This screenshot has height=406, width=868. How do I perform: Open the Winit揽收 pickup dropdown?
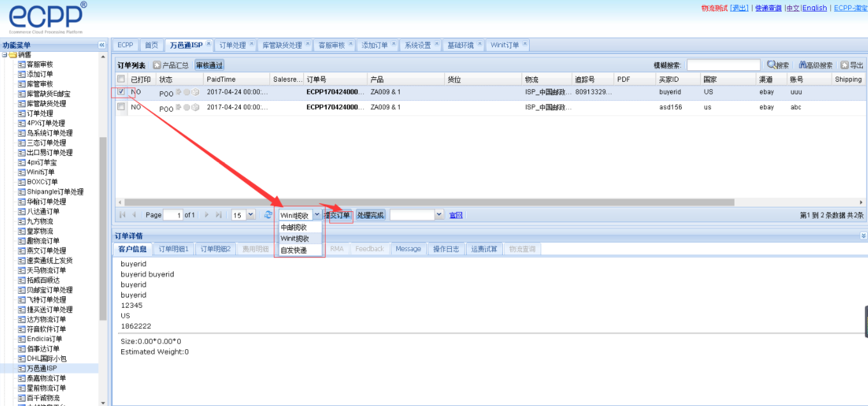point(317,215)
